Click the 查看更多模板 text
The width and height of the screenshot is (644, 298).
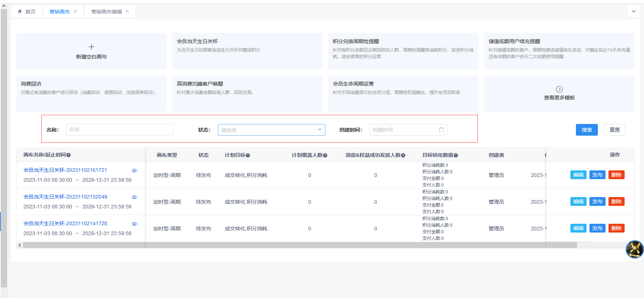[x=559, y=98]
